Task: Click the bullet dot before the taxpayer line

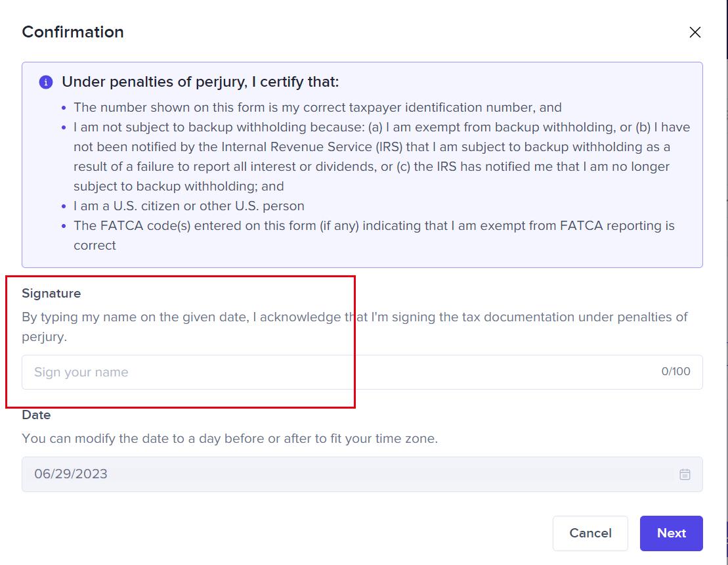Action: tap(64, 108)
